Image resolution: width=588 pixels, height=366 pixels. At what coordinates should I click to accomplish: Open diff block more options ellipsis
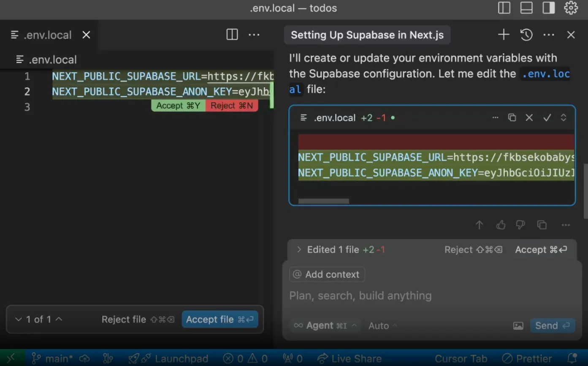[495, 117]
